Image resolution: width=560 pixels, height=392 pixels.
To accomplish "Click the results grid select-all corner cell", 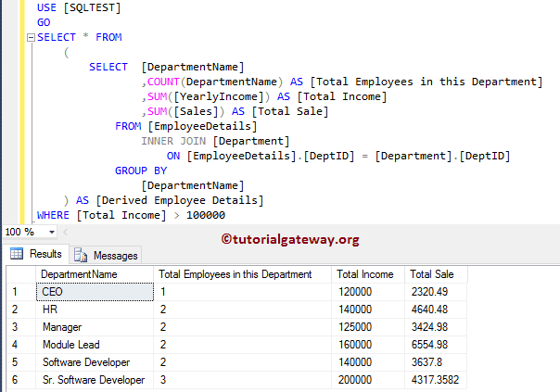I will click(x=19, y=274).
